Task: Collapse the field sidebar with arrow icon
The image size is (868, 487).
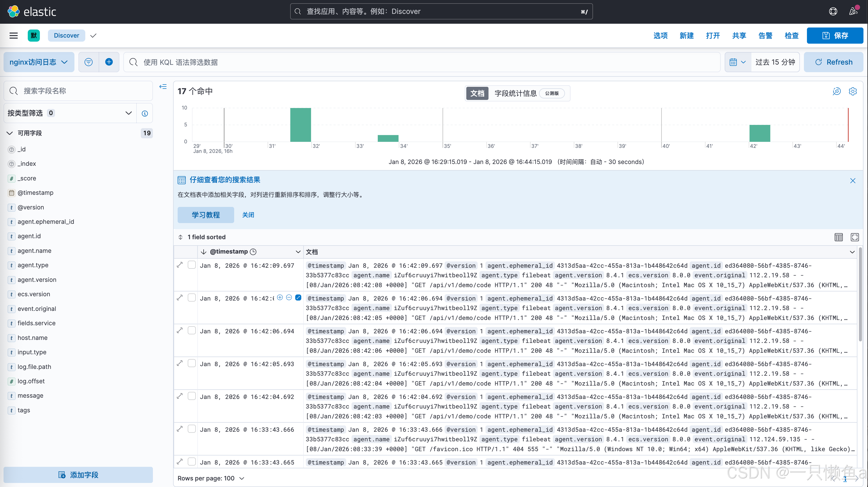Action: pyautogui.click(x=163, y=87)
